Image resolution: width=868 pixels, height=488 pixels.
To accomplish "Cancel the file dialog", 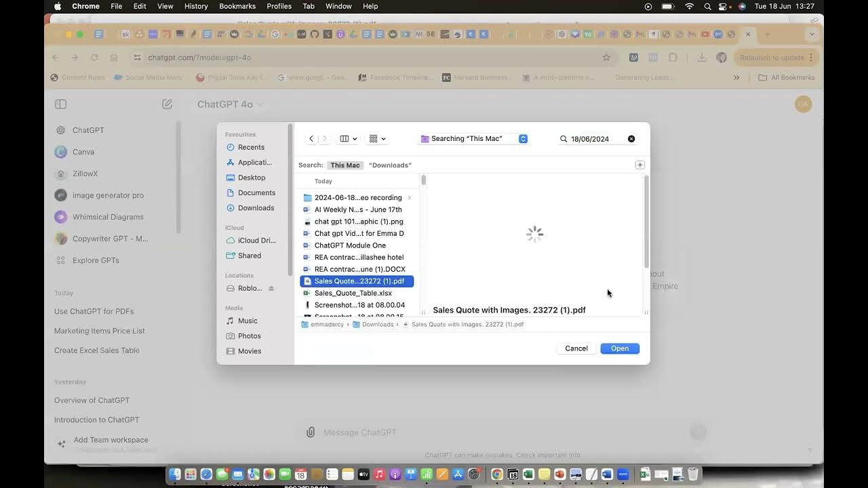I will tap(576, 348).
